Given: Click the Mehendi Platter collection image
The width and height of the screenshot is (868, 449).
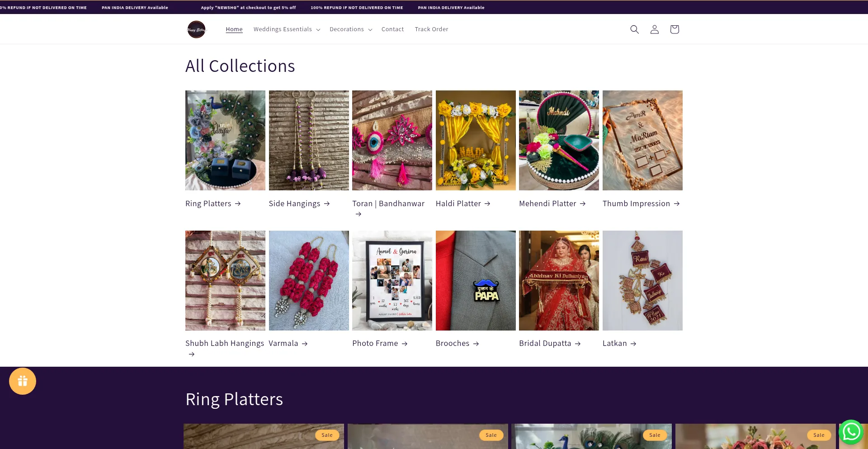Looking at the screenshot, I should [559, 140].
